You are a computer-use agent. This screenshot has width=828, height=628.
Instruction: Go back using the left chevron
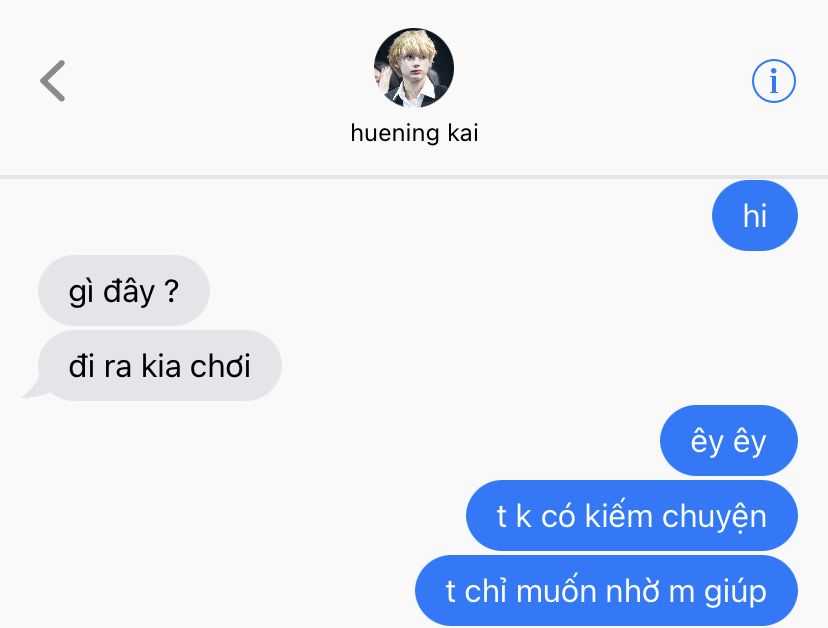point(52,81)
